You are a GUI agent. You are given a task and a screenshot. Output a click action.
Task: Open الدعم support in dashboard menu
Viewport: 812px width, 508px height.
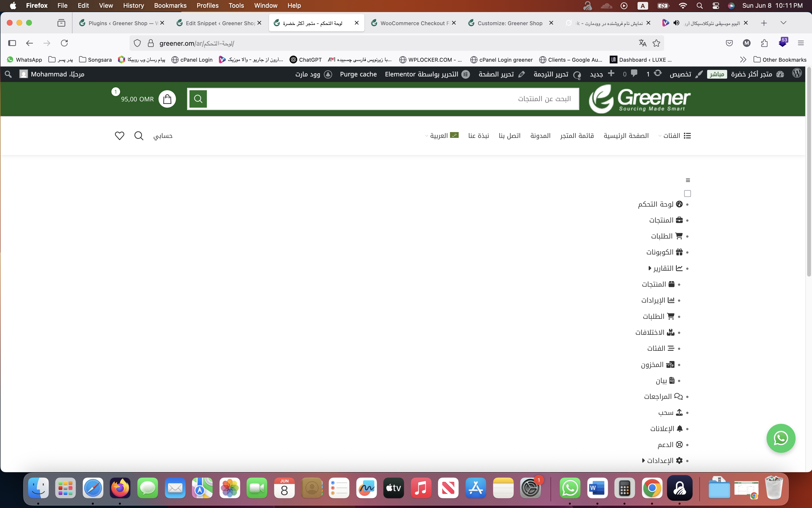(x=670, y=445)
